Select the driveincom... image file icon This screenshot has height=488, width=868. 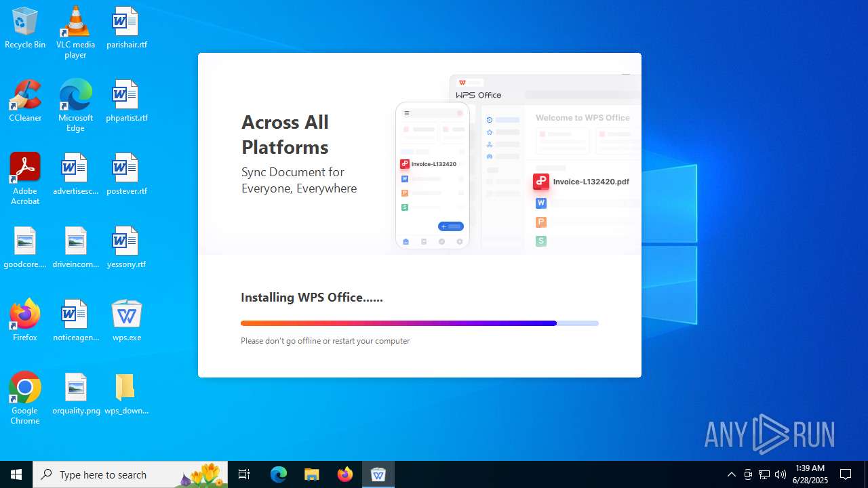(x=75, y=248)
